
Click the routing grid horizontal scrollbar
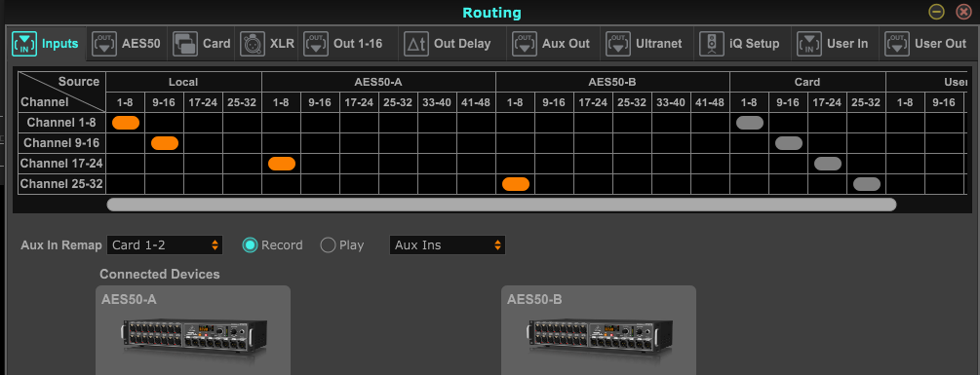pyautogui.click(x=501, y=205)
